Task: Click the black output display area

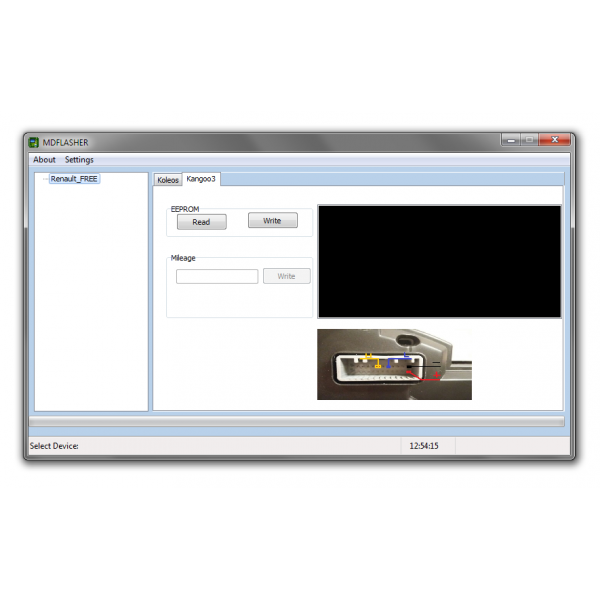Action: coord(439,261)
